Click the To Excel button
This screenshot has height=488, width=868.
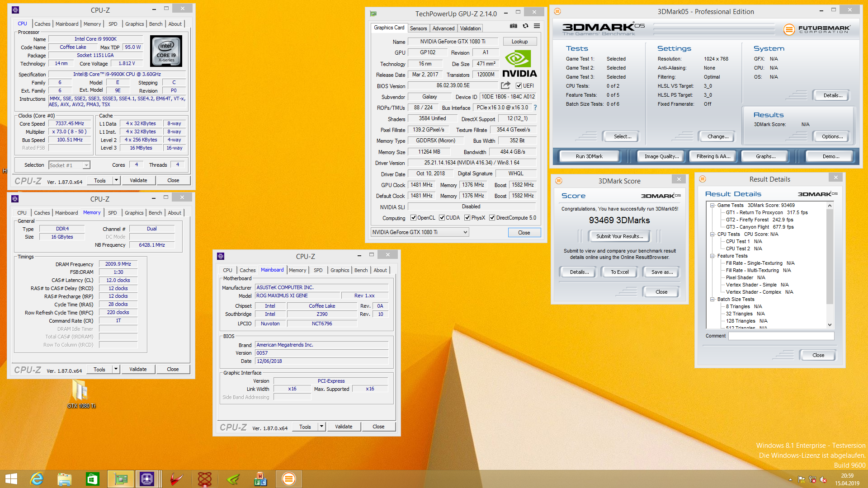coord(619,272)
